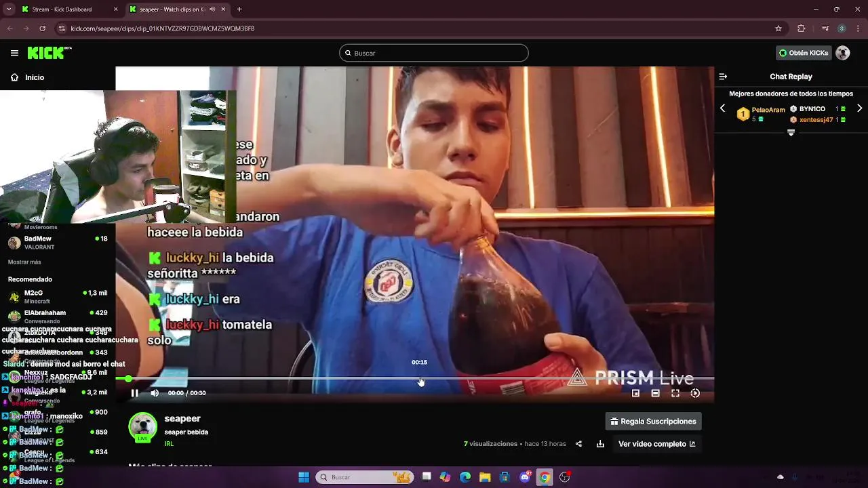The image size is (868, 488).
Task: Show next top donors
Action: (860, 108)
